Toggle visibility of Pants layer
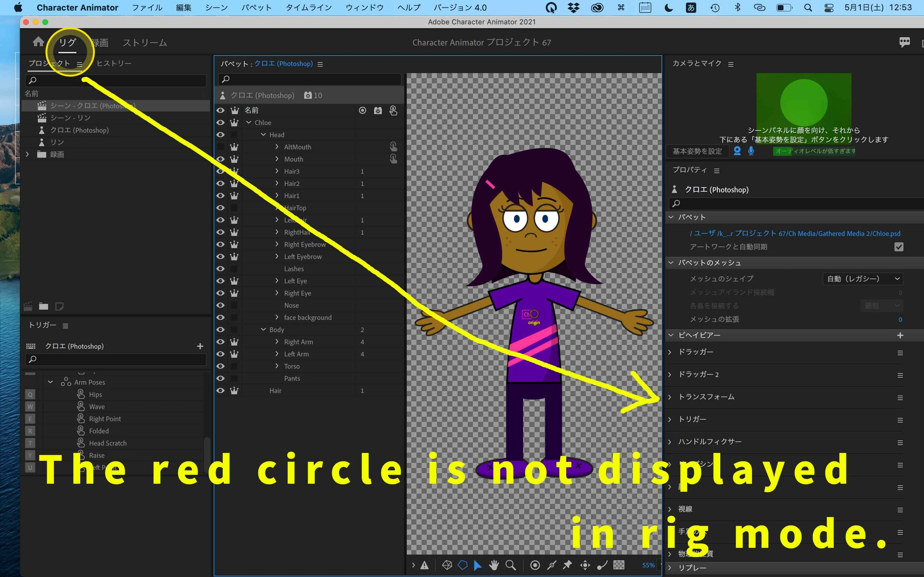The image size is (924, 577). point(220,378)
